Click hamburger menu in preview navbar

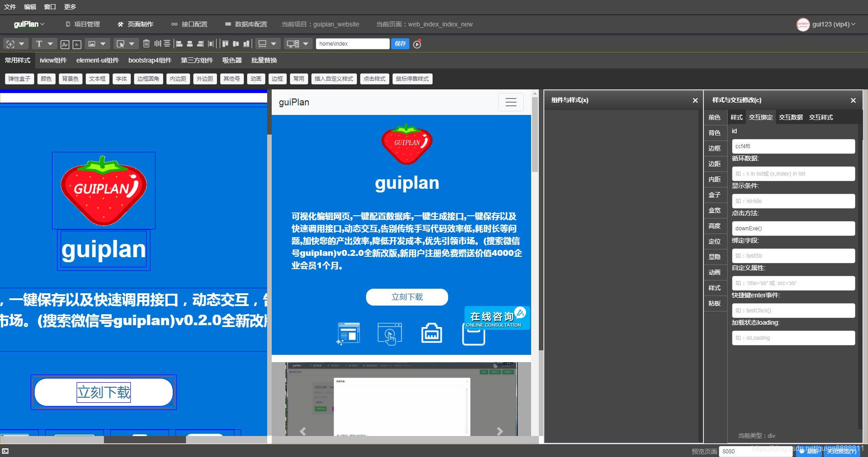(x=511, y=102)
